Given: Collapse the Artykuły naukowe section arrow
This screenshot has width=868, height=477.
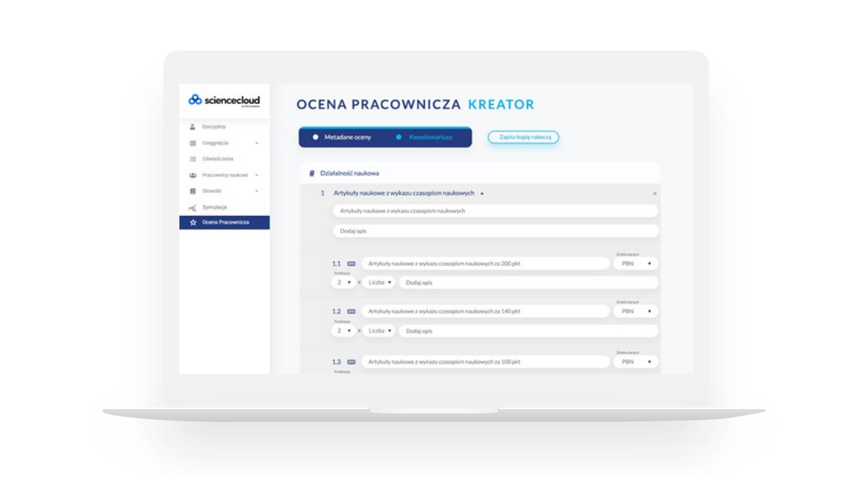Looking at the screenshot, I should 482,193.
